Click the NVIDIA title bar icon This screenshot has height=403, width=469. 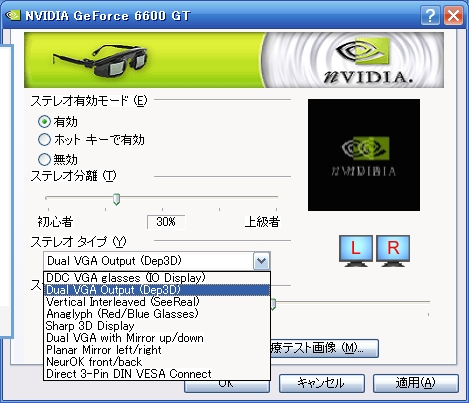pos(13,15)
